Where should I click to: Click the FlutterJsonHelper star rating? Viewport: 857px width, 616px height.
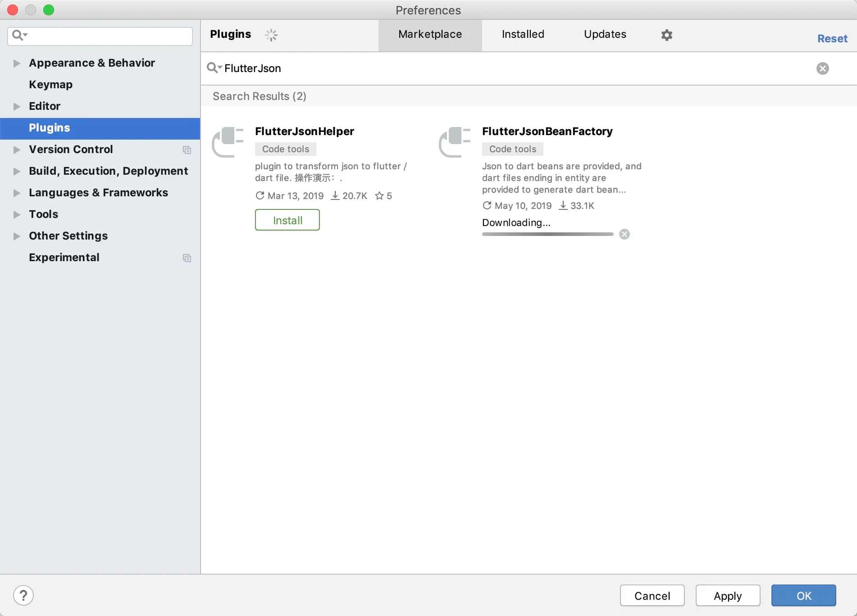[383, 196]
